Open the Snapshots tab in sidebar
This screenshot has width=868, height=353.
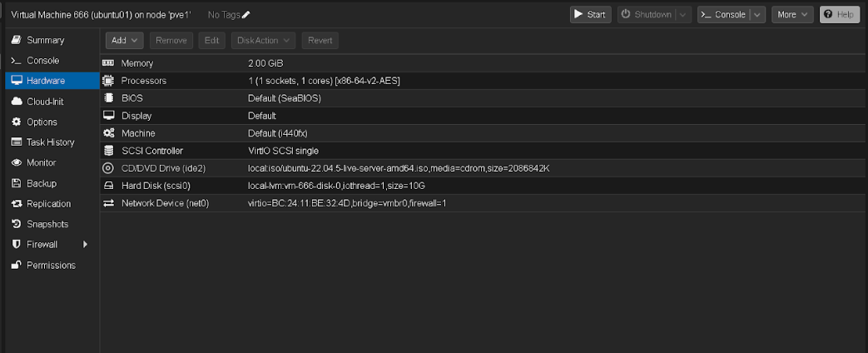[47, 224]
